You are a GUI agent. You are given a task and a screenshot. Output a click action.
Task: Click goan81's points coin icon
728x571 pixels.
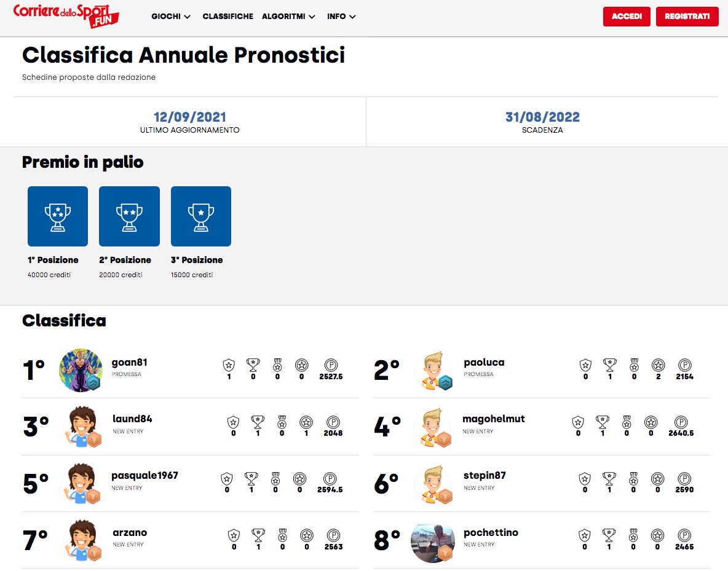click(331, 365)
